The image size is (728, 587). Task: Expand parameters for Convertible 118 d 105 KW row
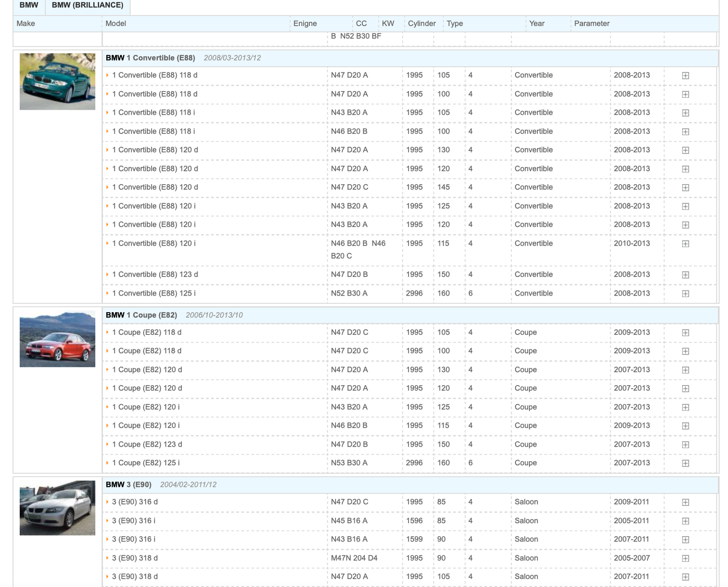(685, 76)
